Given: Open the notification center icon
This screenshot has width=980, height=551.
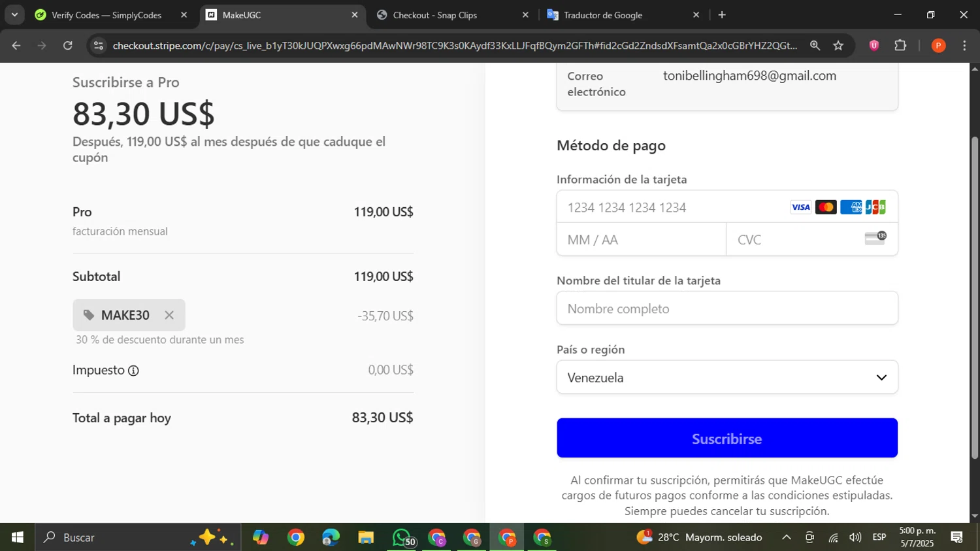Looking at the screenshot, I should point(957,537).
